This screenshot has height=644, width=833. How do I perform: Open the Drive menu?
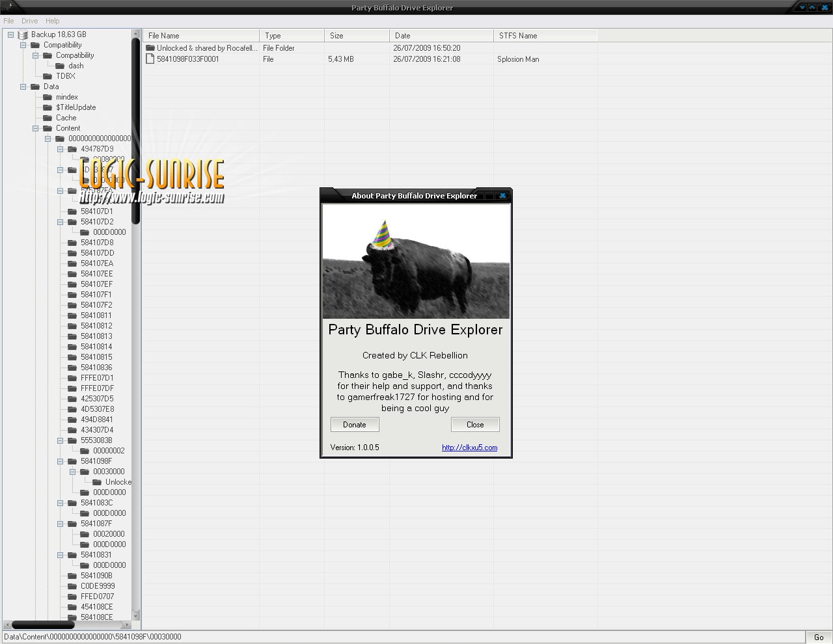coord(29,21)
